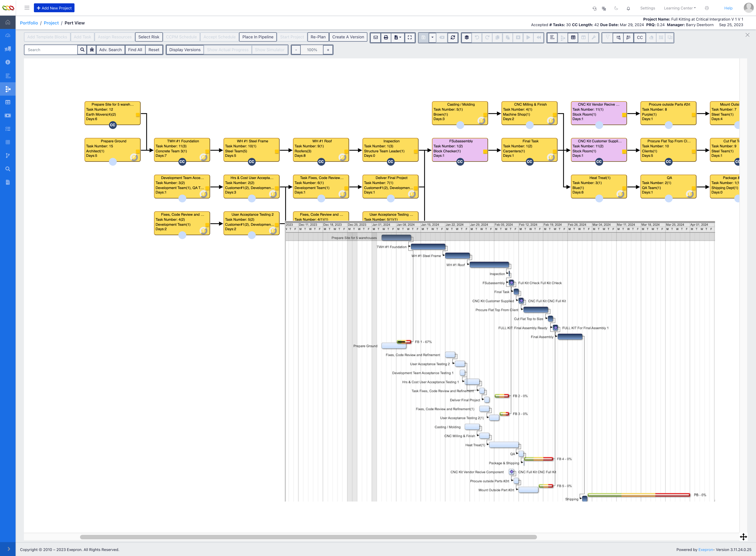
Task: Switch to Gantt bars view icon
Action: click(x=552, y=37)
